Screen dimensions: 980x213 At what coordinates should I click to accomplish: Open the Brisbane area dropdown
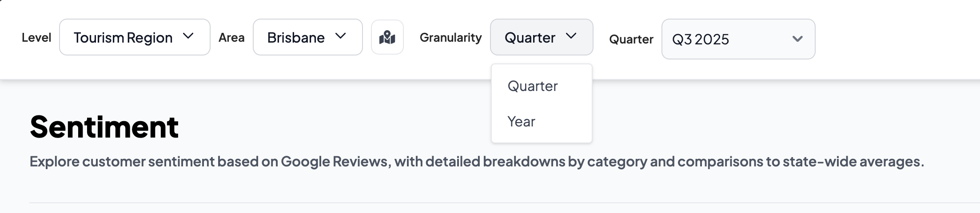pos(307,37)
